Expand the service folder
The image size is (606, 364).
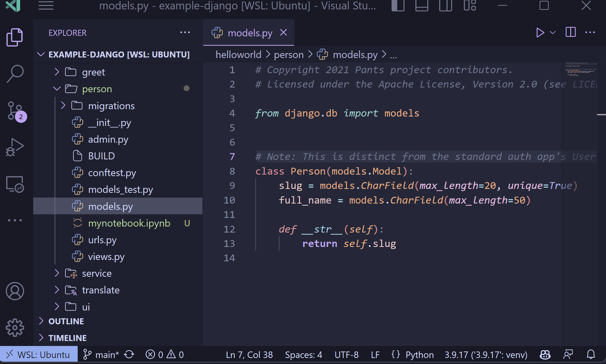pyautogui.click(x=118, y=273)
